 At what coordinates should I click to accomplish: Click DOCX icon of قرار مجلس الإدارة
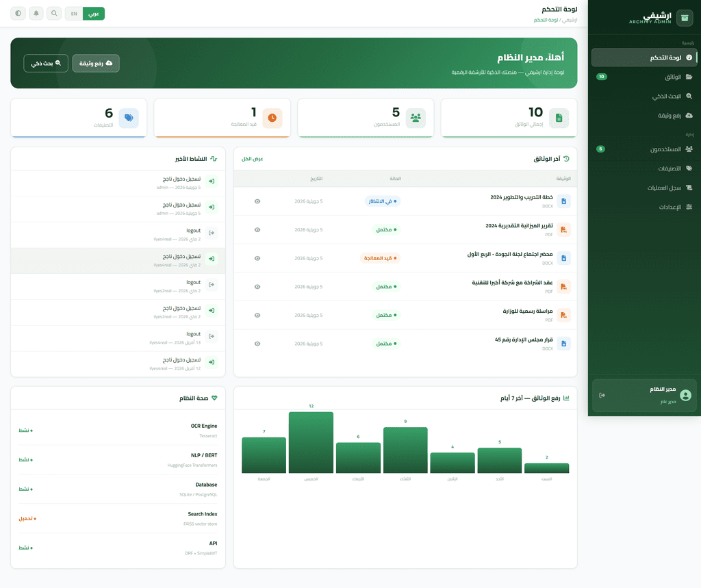click(564, 344)
